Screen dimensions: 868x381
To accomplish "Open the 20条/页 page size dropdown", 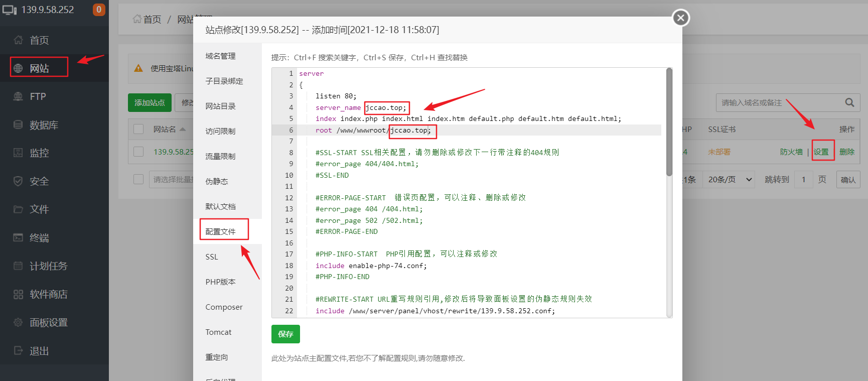I will [x=730, y=179].
